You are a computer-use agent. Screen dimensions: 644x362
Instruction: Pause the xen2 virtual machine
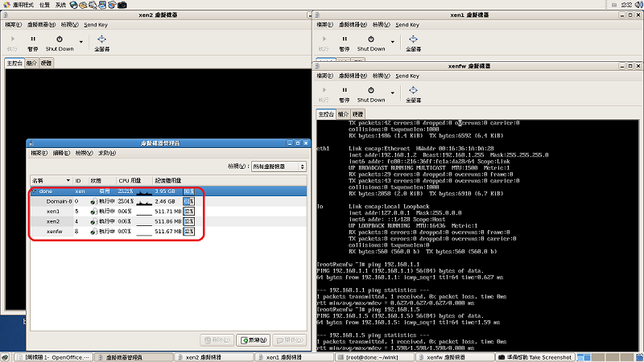click(33, 43)
